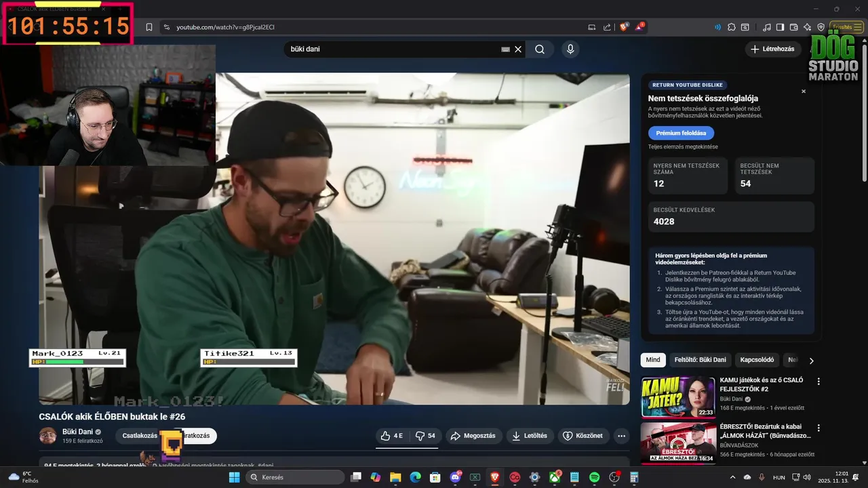The image size is (868, 488).
Task: Bookmark this page via the address bar icon
Action: 149,27
